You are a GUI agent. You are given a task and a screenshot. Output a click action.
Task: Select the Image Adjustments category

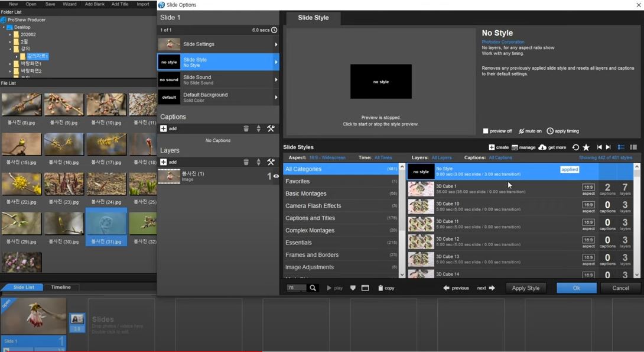(341, 267)
